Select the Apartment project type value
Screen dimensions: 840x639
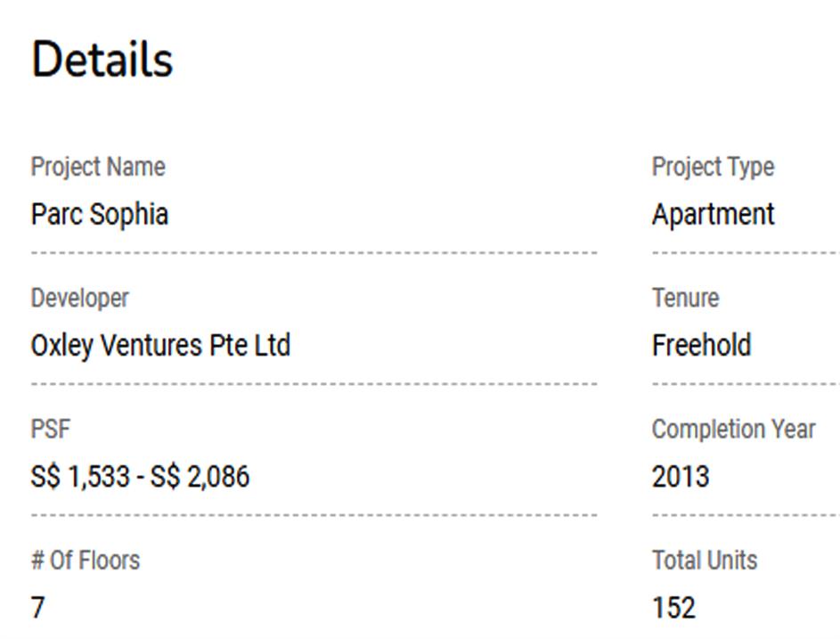coord(713,215)
